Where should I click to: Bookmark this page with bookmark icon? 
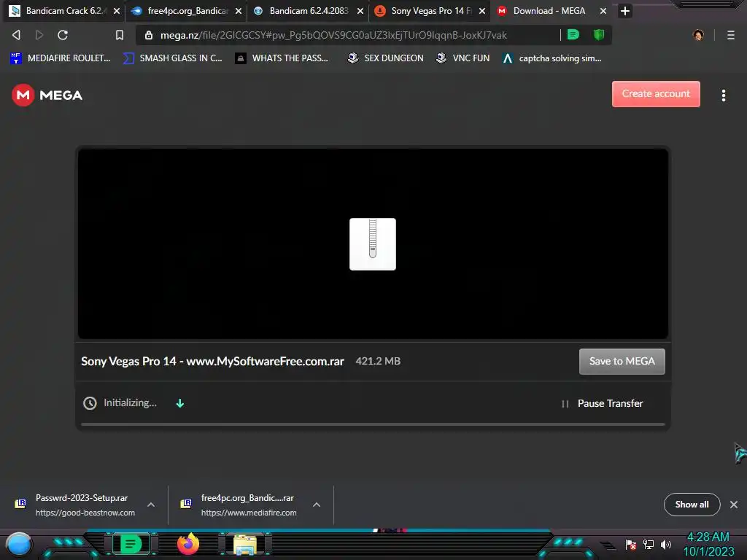120,35
